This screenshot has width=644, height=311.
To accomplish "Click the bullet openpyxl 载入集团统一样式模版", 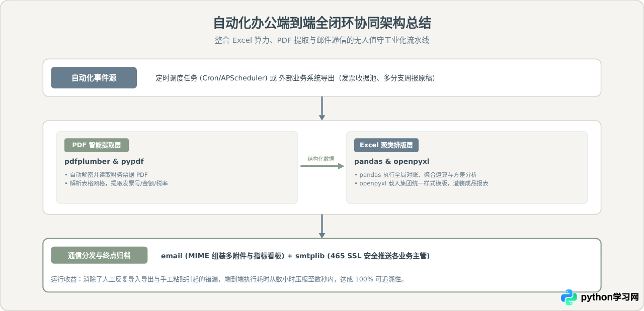I will pyautogui.click(x=421, y=183).
